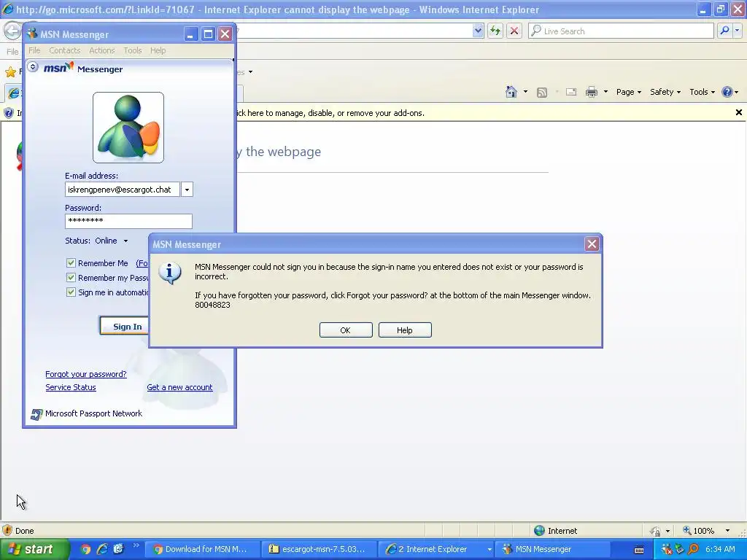Uncheck the Remember Me checkbox

pyautogui.click(x=71, y=262)
